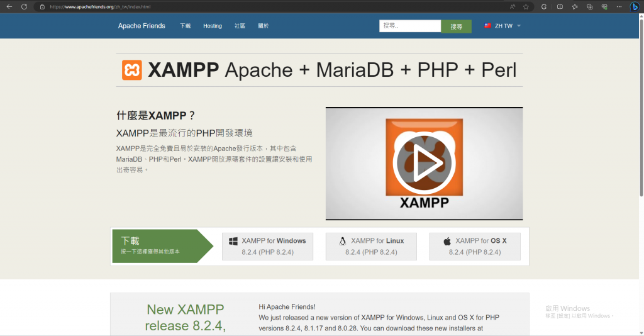The width and height of the screenshot is (644, 336).
Task: Download XAMPP for Linux 8.2.4
Action: [371, 247]
